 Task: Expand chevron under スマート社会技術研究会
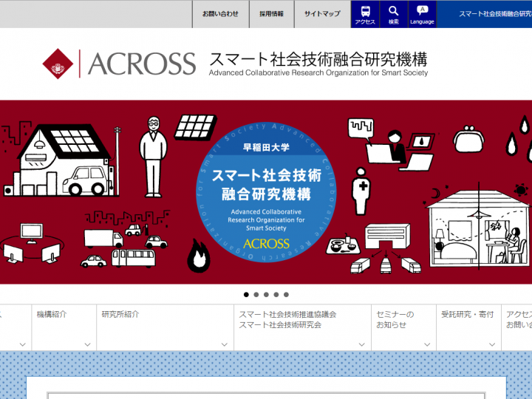pos(361,344)
